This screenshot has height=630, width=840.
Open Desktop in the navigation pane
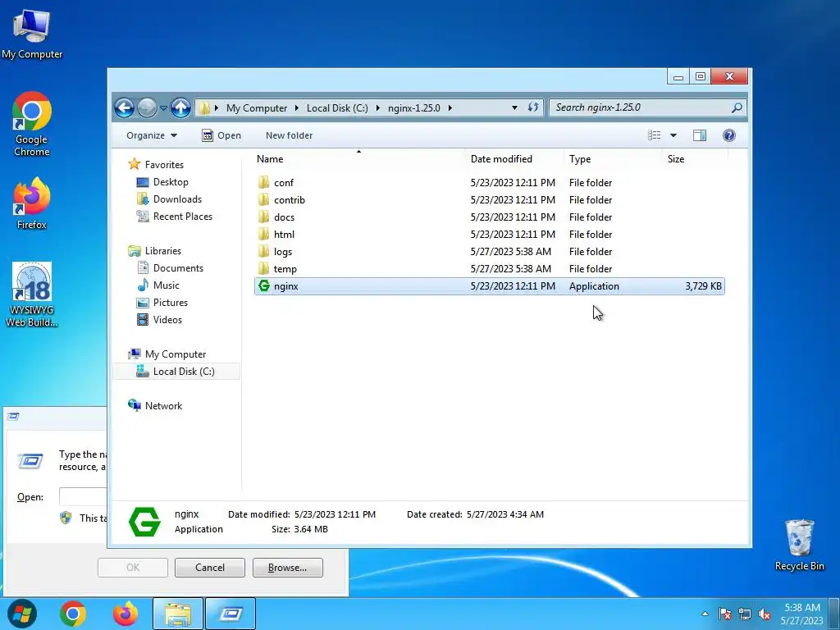[x=163, y=182]
